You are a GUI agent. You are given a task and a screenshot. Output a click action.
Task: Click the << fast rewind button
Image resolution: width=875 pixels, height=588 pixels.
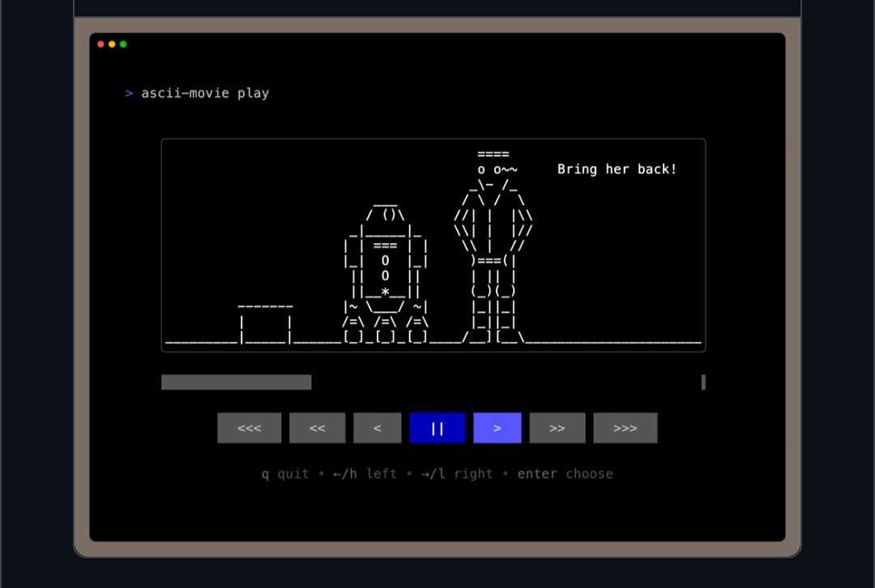(317, 428)
